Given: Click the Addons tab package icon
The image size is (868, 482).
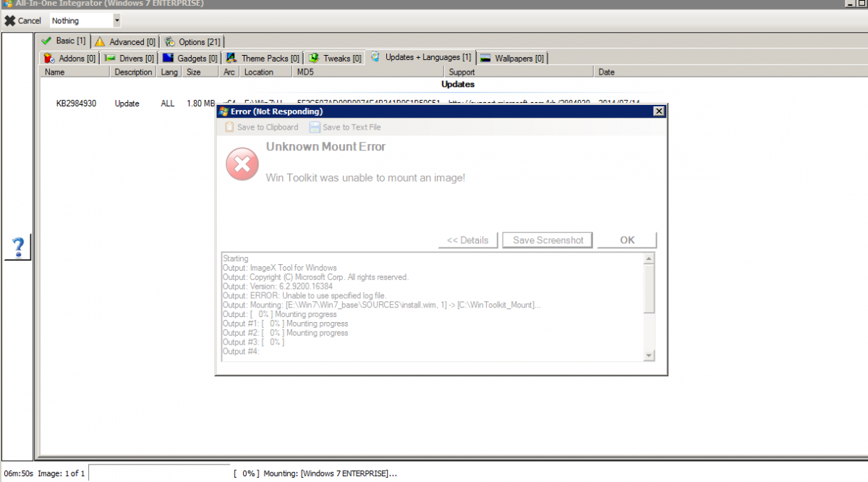Looking at the screenshot, I should (x=49, y=58).
